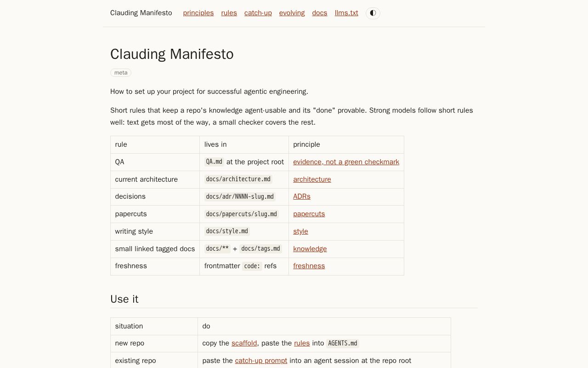588x368 pixels.
Task: Go to the rules nav link
Action: tap(229, 13)
